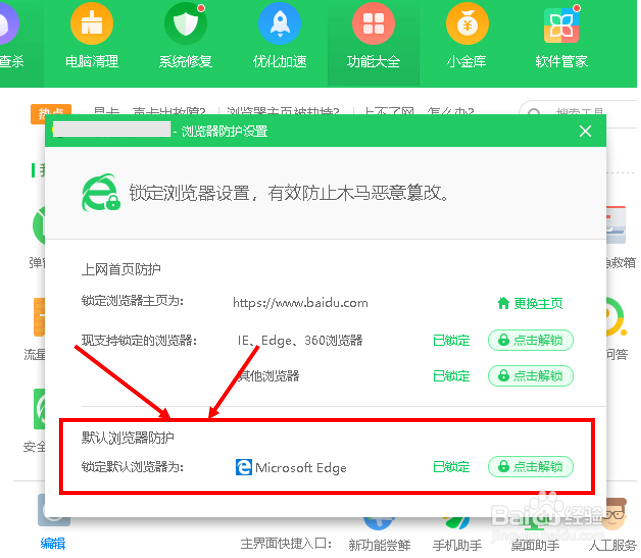Open 系统修复 shield icon
The image size is (641, 558).
186,23
